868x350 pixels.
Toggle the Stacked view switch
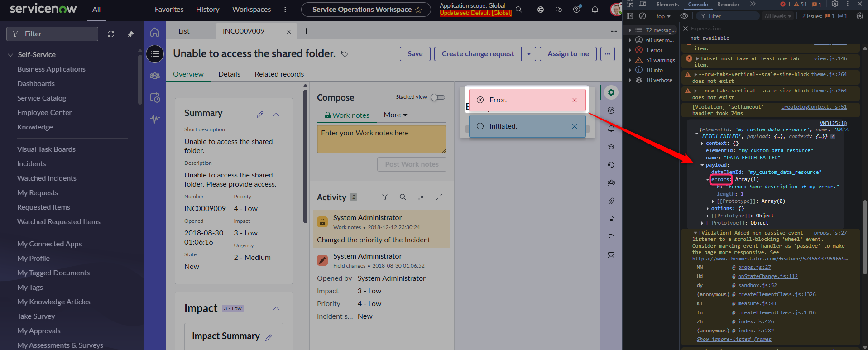pyautogui.click(x=437, y=97)
